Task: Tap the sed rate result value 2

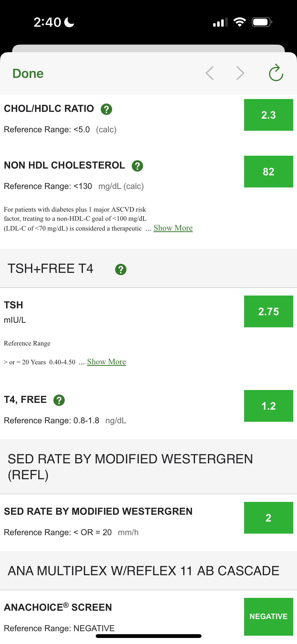Action: 268,518
